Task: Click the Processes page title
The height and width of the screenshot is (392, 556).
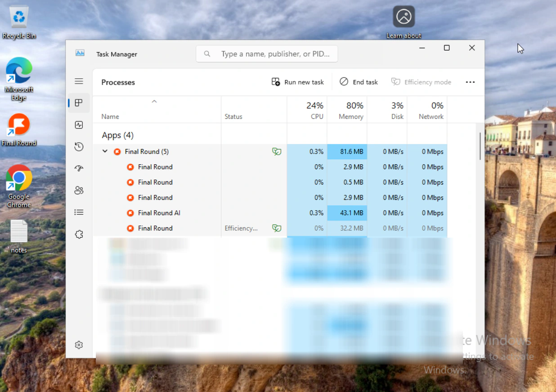Action: click(118, 82)
